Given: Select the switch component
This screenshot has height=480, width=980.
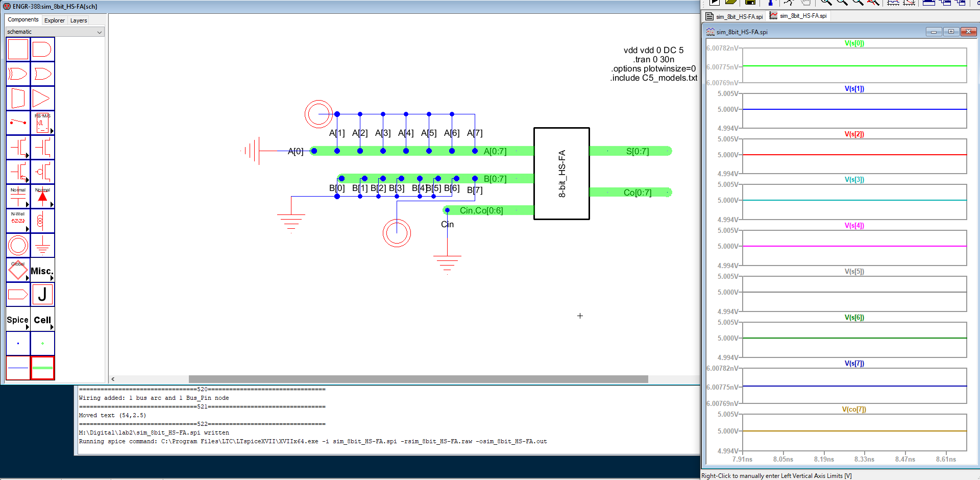Looking at the screenshot, I should click(18, 123).
